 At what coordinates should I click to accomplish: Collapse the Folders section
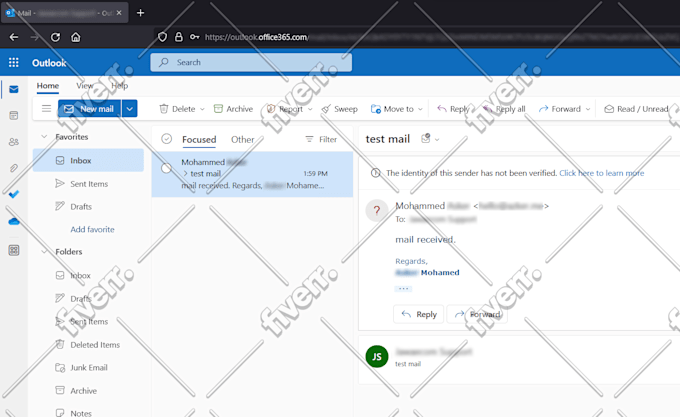[44, 251]
